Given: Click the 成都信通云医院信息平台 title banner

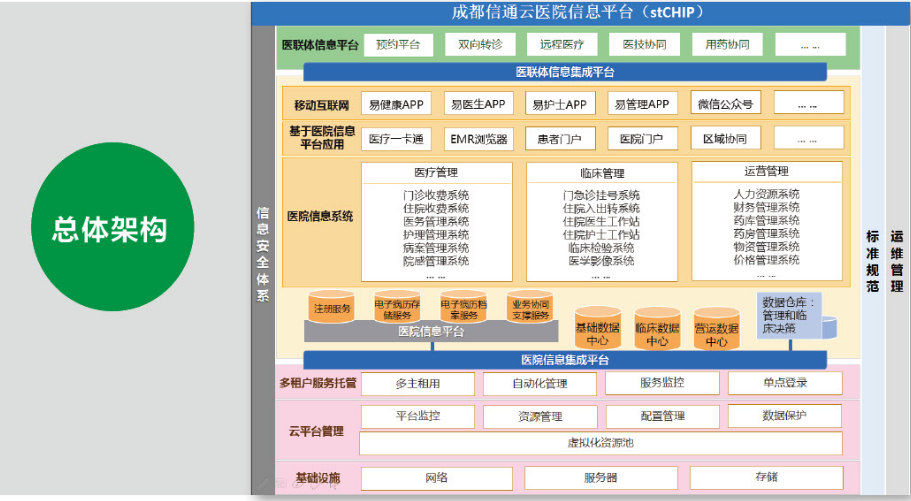Looking at the screenshot, I should pos(580,13).
